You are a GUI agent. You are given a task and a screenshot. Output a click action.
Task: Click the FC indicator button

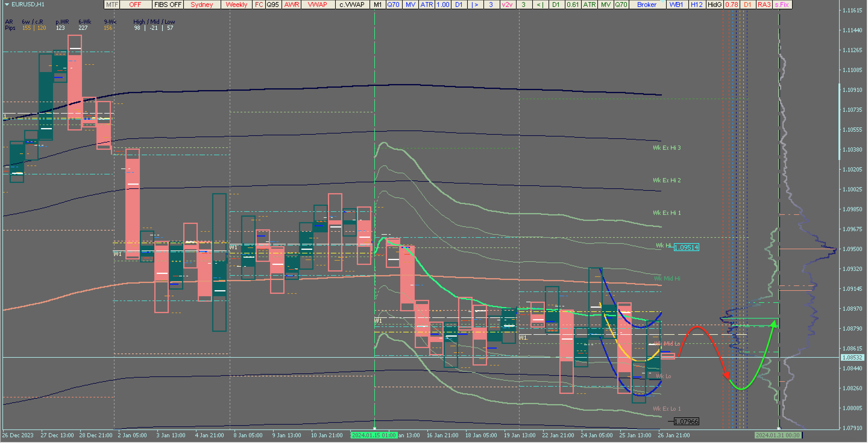[x=259, y=5]
